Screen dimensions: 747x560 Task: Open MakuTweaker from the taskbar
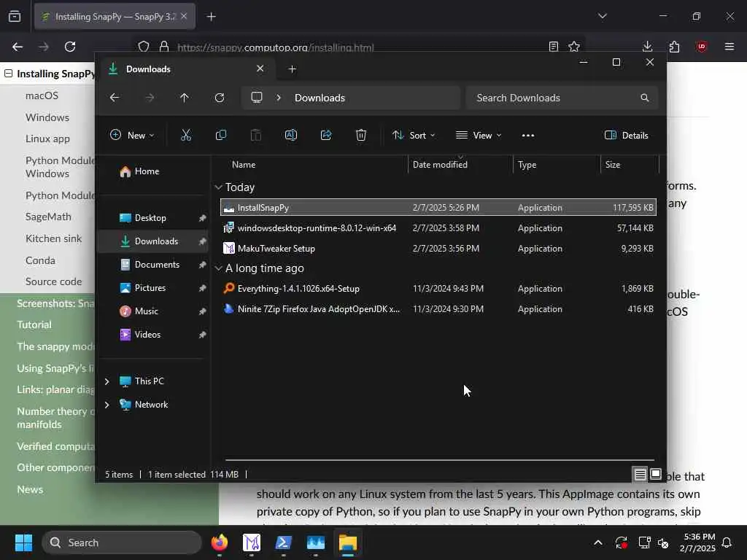pyautogui.click(x=252, y=542)
